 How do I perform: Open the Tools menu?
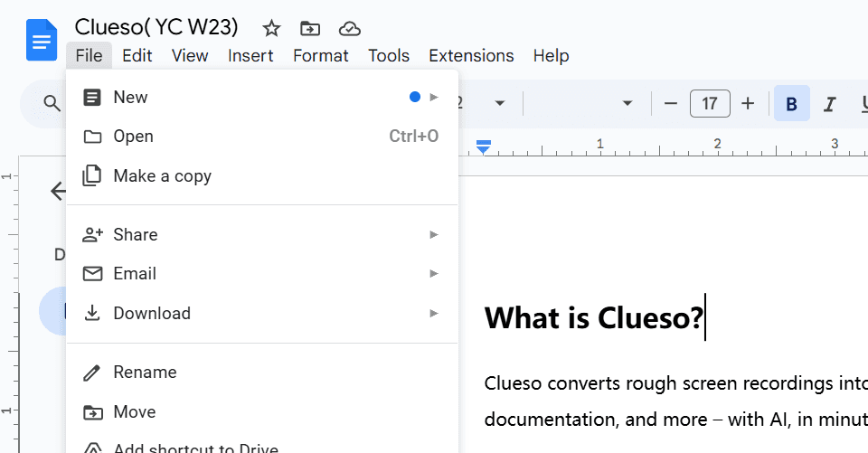click(x=389, y=56)
